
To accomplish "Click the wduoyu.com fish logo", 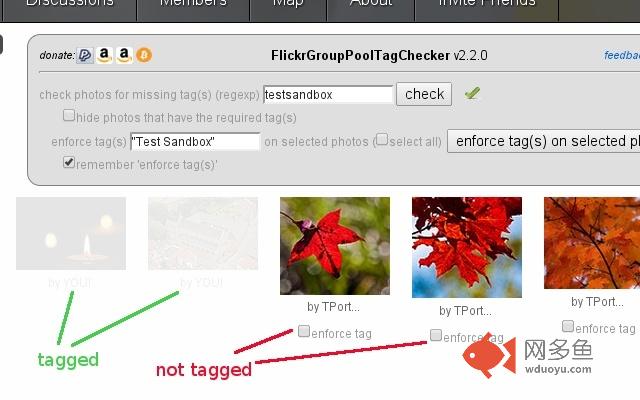I will click(489, 356).
